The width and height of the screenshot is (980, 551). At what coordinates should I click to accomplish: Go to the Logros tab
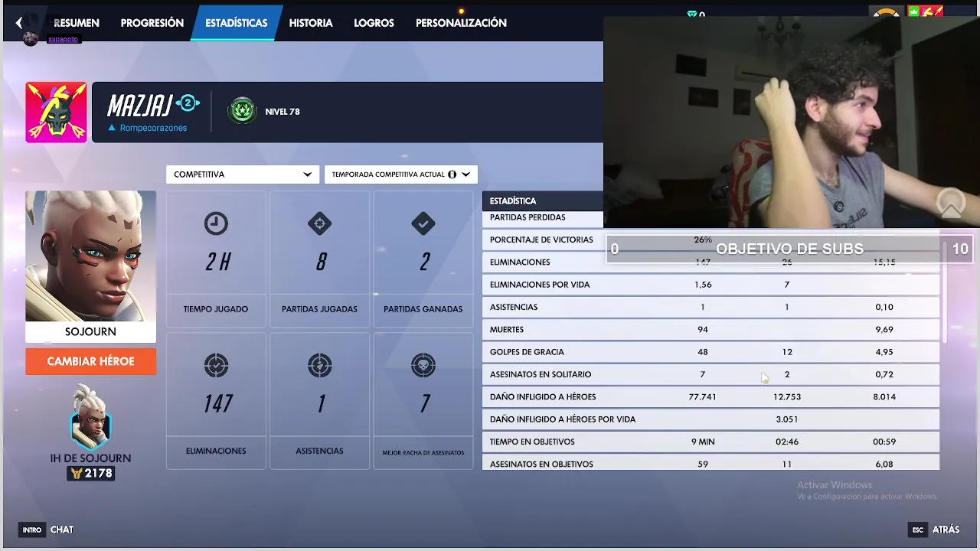pos(374,23)
